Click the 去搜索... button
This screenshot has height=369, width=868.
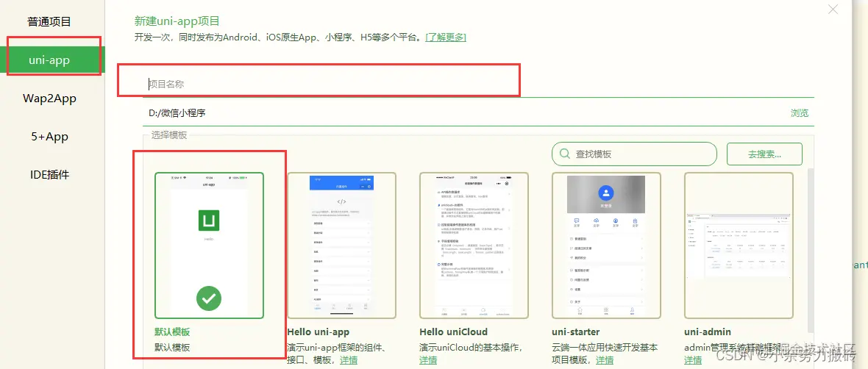764,154
